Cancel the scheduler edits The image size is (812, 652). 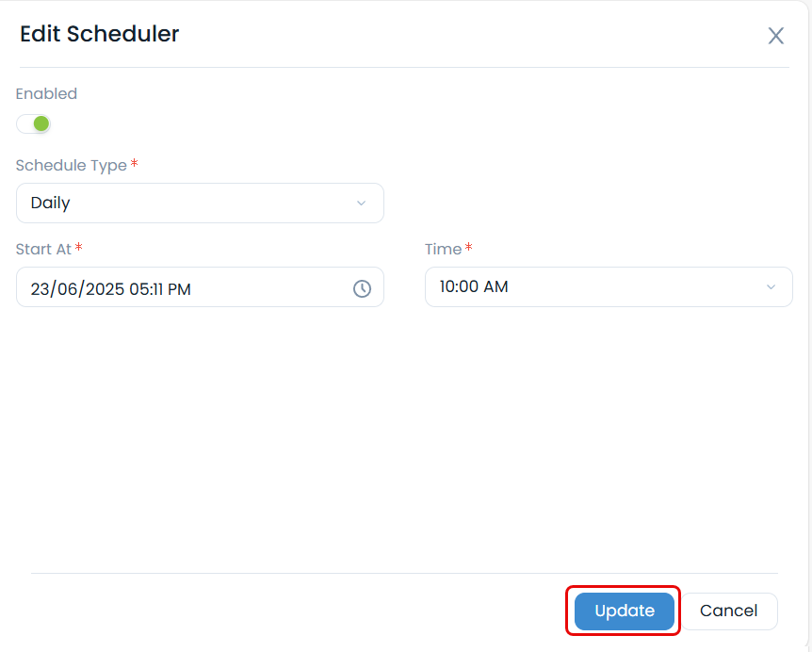tap(729, 611)
